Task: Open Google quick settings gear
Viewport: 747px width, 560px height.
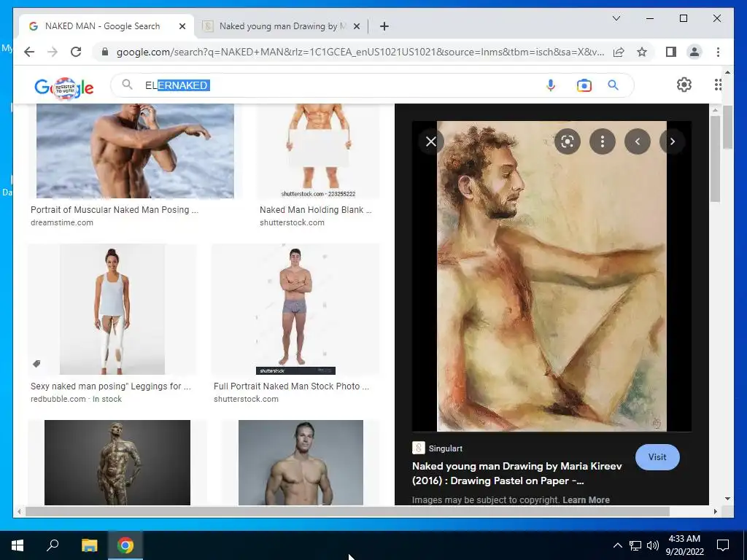Action: (684, 85)
